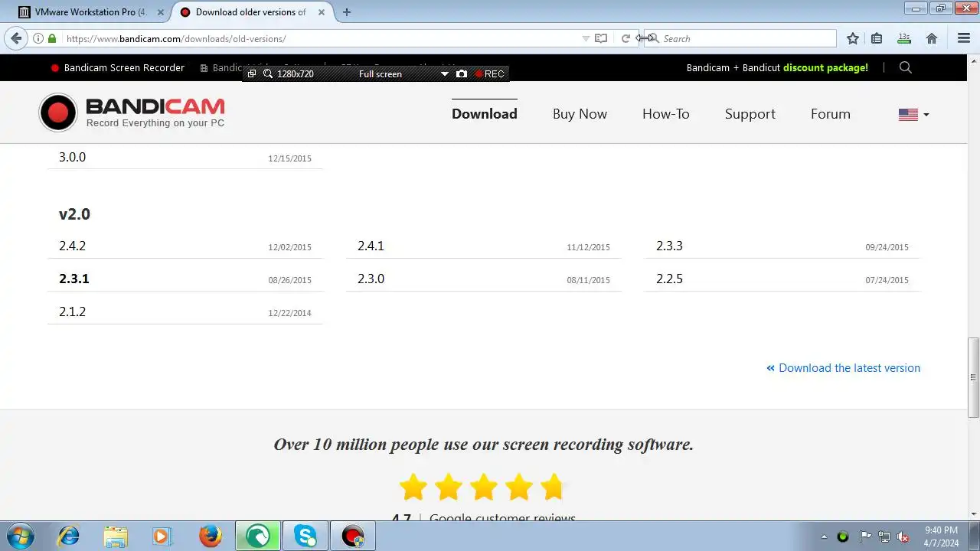Open downloads indicator showing 13s
The width and height of the screenshot is (980, 551).
tap(904, 38)
